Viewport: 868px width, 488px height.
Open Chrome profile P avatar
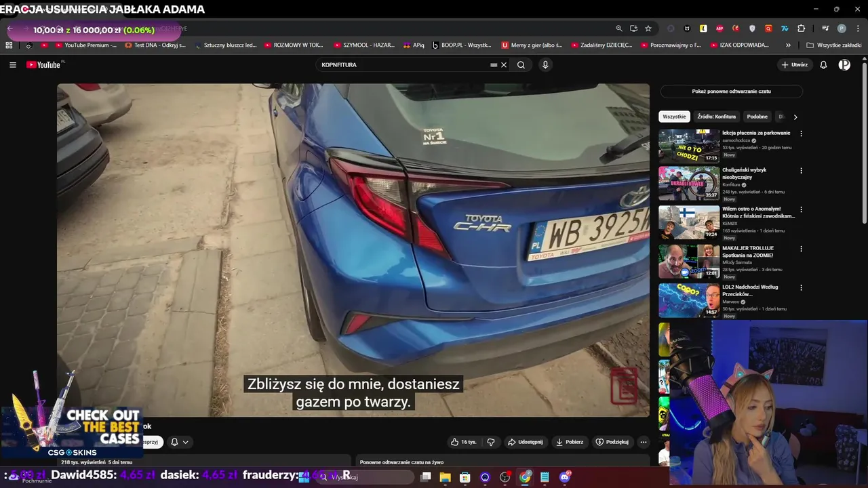842,28
